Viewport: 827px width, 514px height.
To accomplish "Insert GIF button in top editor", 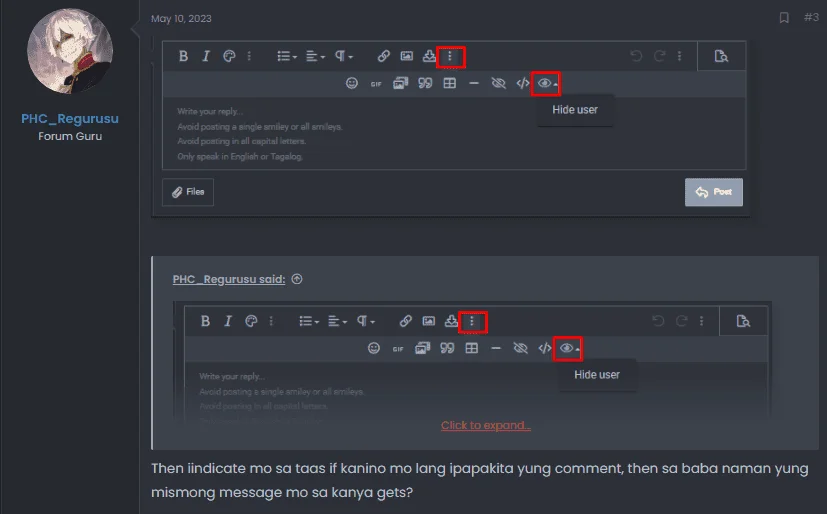I will coord(376,84).
